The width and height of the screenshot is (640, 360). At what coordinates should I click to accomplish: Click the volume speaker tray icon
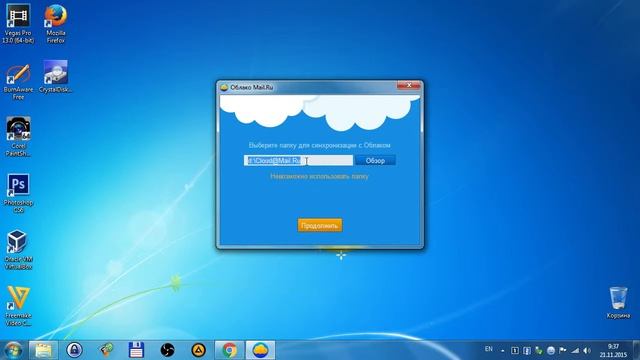pos(587,351)
